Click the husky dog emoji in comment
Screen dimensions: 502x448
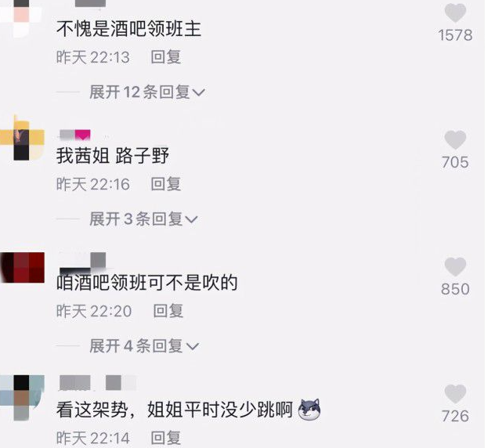(309, 410)
